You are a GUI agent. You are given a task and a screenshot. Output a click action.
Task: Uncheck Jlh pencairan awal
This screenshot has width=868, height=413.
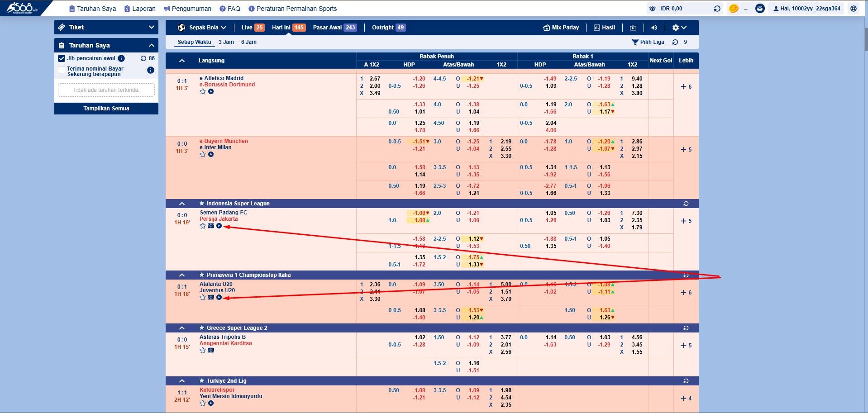tap(62, 58)
